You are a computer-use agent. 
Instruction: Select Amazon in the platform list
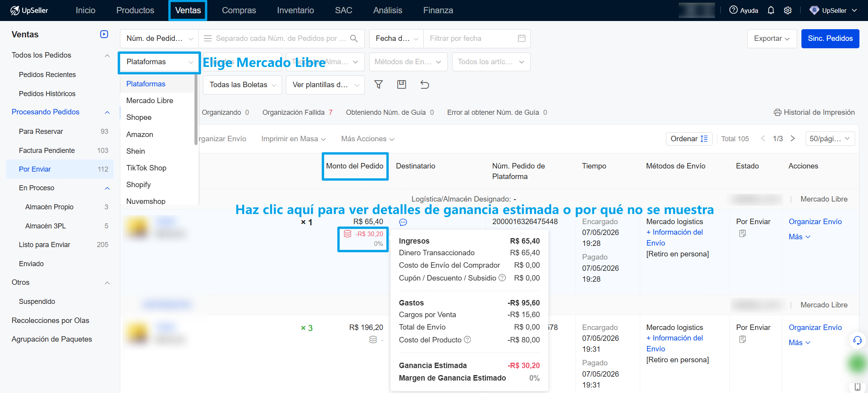tap(157, 135)
